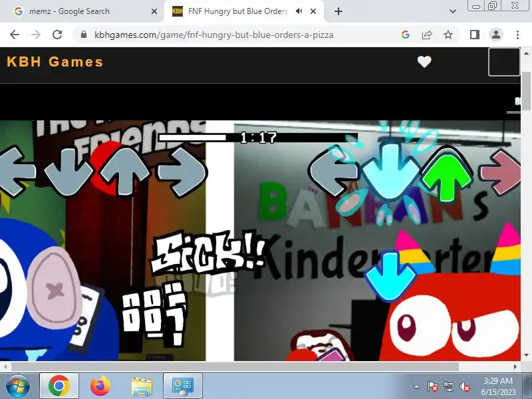Image resolution: width=532 pixels, height=399 pixels.
Task: Click player's gray left arrow receptor
Action: [334, 171]
